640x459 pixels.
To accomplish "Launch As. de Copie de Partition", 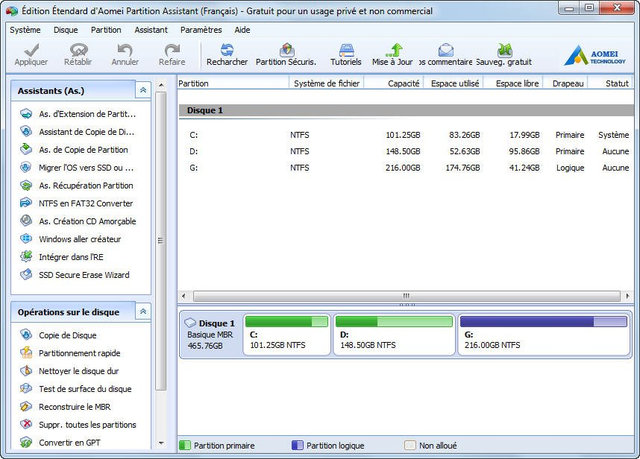I will click(x=73, y=150).
